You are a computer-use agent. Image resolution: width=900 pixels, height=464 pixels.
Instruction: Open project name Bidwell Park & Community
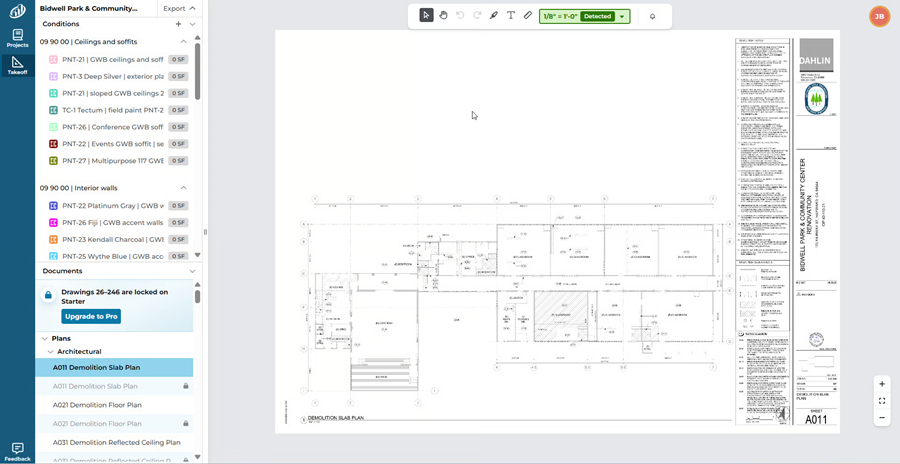[x=88, y=9]
